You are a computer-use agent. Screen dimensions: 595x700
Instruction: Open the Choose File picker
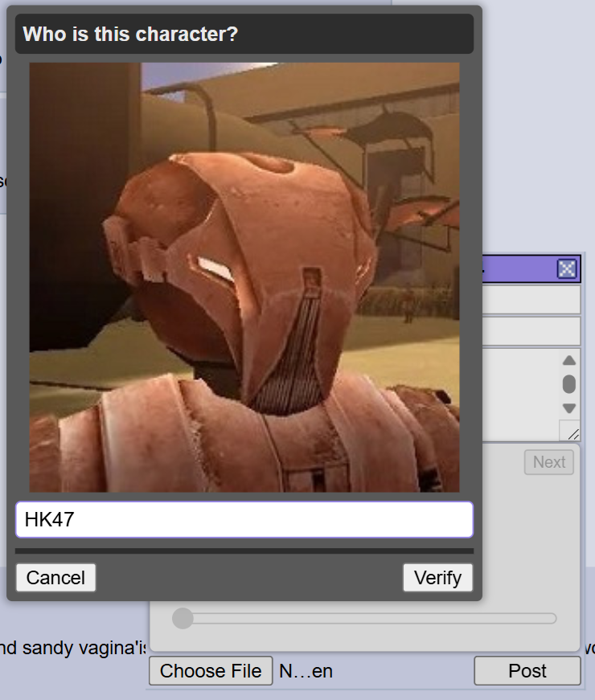(211, 670)
